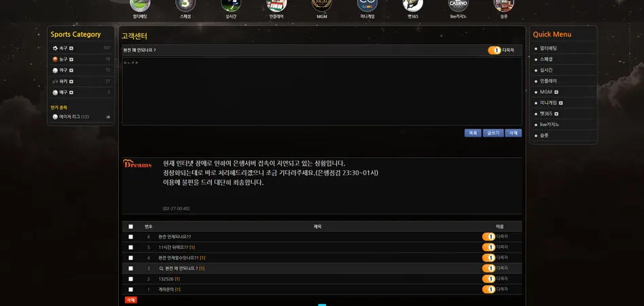Open the 스페셜 icon in top navigation
This screenshot has width=644, height=306.
coord(185,5)
